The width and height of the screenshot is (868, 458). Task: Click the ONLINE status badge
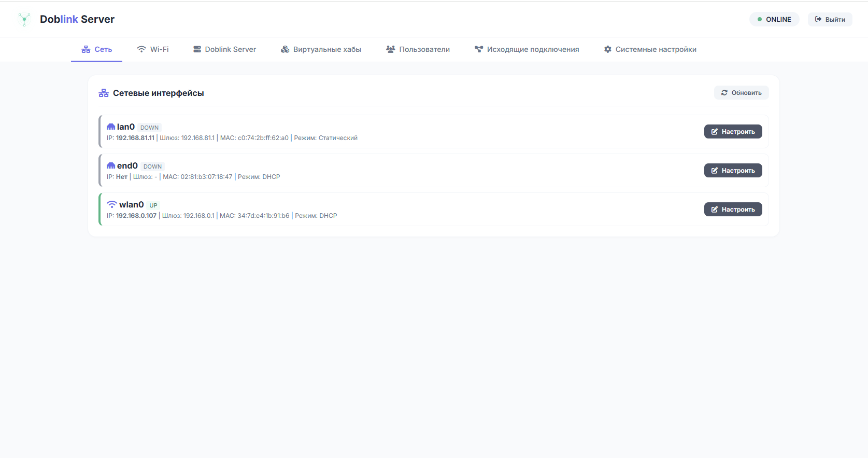(774, 19)
